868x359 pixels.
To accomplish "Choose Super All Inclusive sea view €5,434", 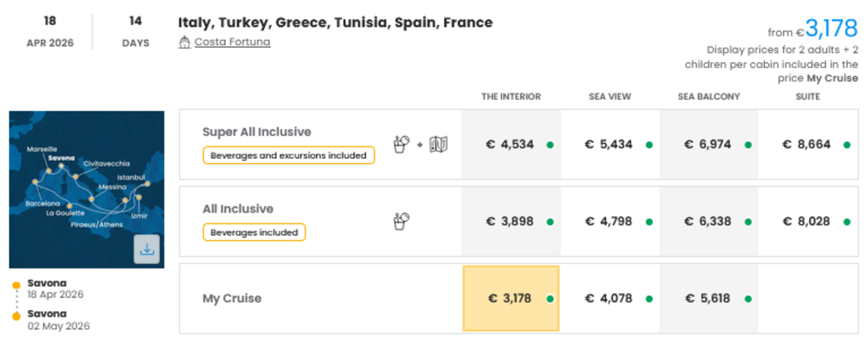I will (609, 144).
